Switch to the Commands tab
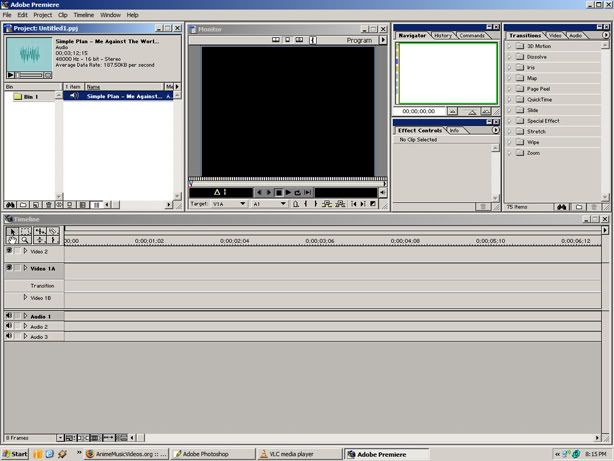Screen dimensions: 614x461 click(x=472, y=36)
